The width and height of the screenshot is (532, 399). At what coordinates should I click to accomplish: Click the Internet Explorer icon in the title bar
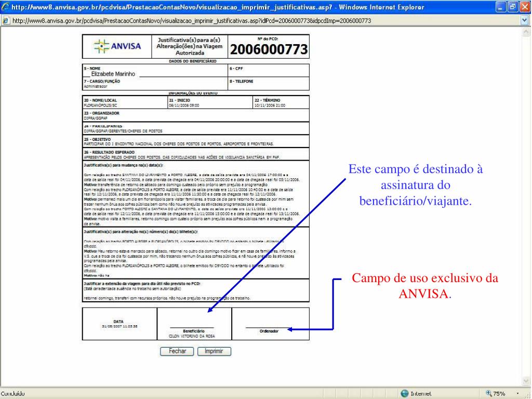tap(5, 7)
